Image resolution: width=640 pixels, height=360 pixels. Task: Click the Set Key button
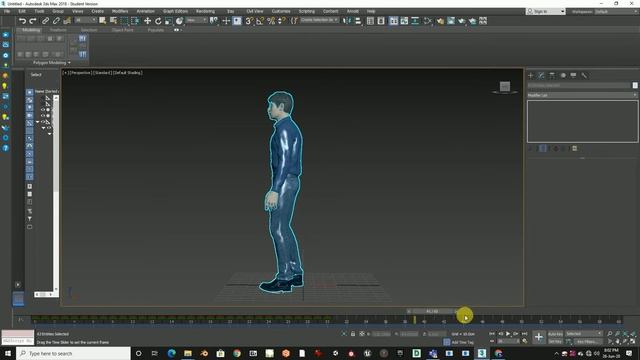click(555, 341)
